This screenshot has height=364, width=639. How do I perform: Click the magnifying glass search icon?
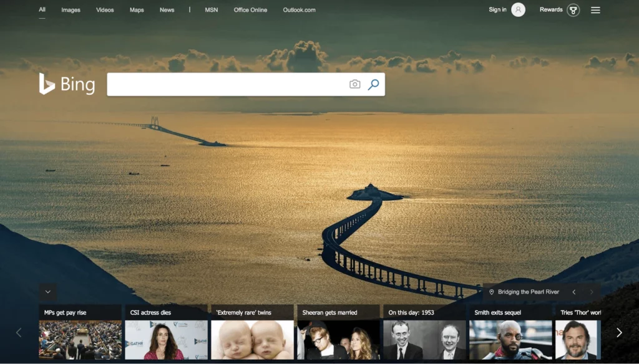pos(373,84)
